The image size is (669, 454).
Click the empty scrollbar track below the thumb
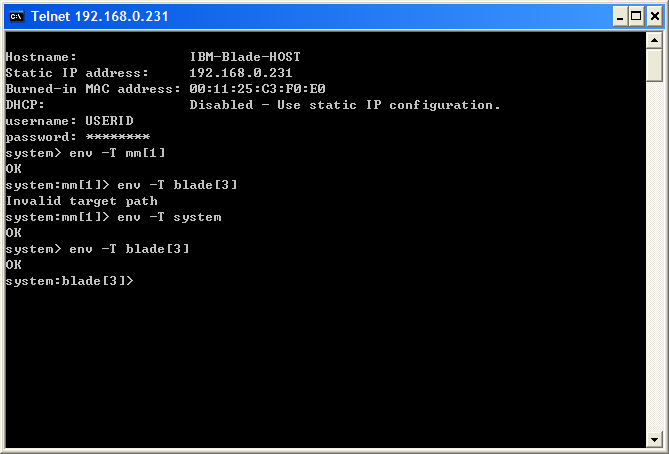coord(654,256)
